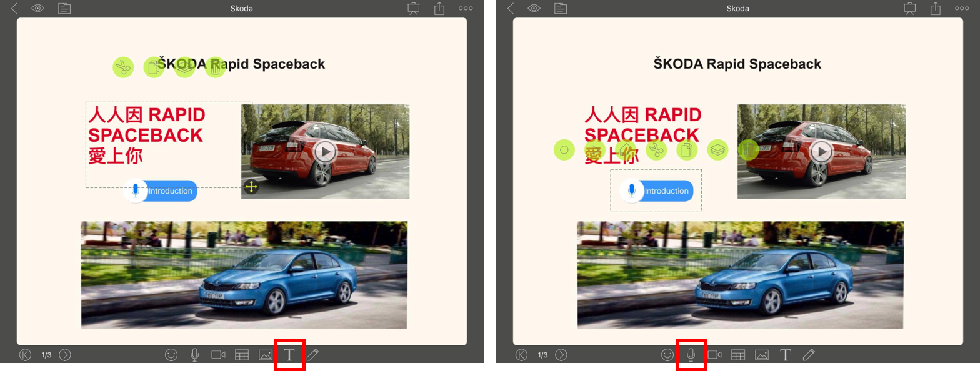Tap the layers arrange icon in right screenshot
The image size is (980, 371).
point(718,150)
